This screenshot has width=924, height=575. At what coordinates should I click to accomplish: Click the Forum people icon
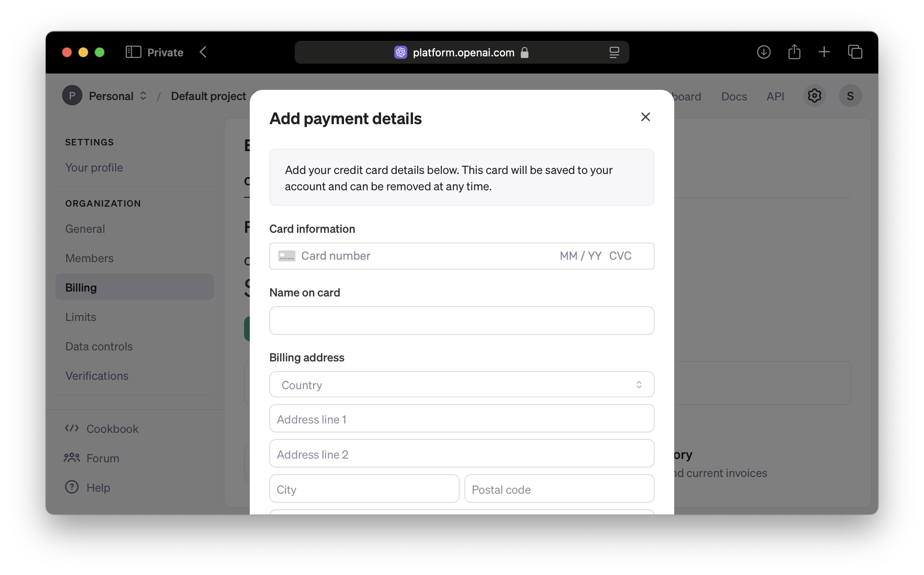(72, 458)
